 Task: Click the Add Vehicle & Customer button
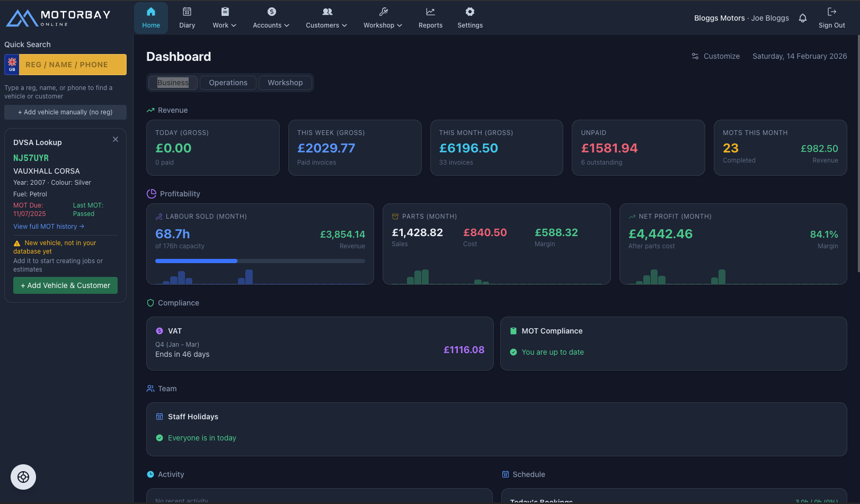click(65, 285)
